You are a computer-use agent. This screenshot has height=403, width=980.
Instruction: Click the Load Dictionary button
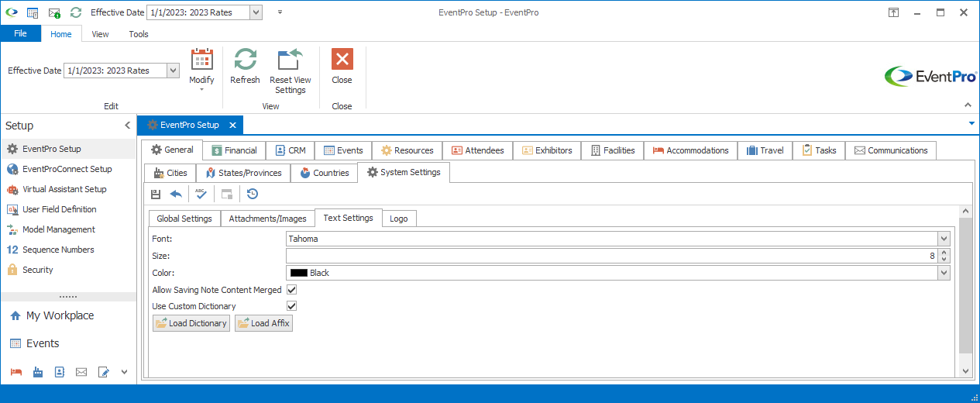[x=191, y=323]
